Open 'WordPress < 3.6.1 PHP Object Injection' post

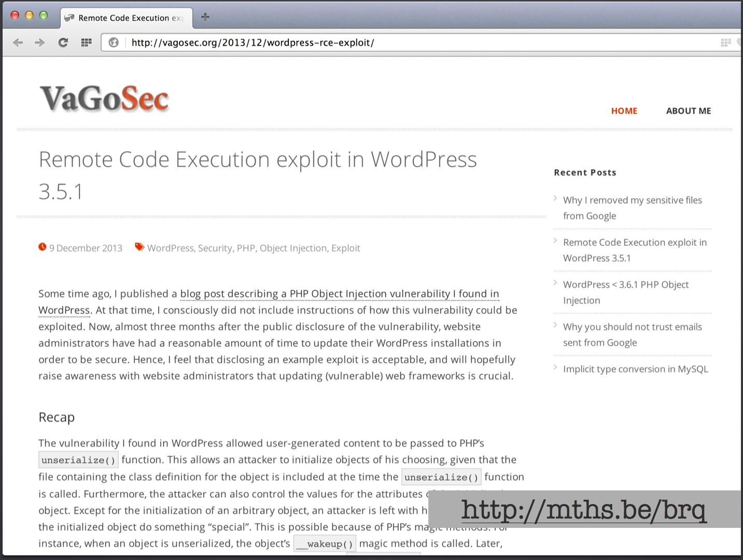coord(626,292)
